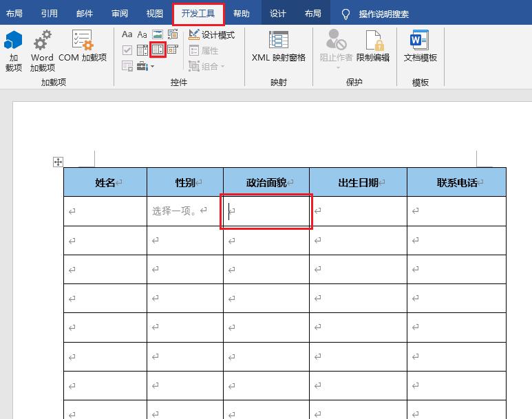Image resolution: width=532 pixels, height=419 pixels.
Task: Click the 出生日期 header cell
Action: coord(359,182)
